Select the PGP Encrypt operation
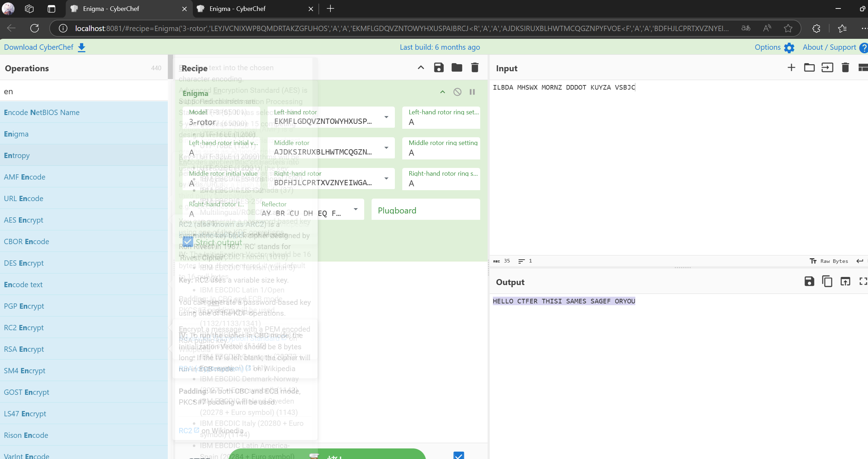The height and width of the screenshot is (459, 868). tap(84, 306)
